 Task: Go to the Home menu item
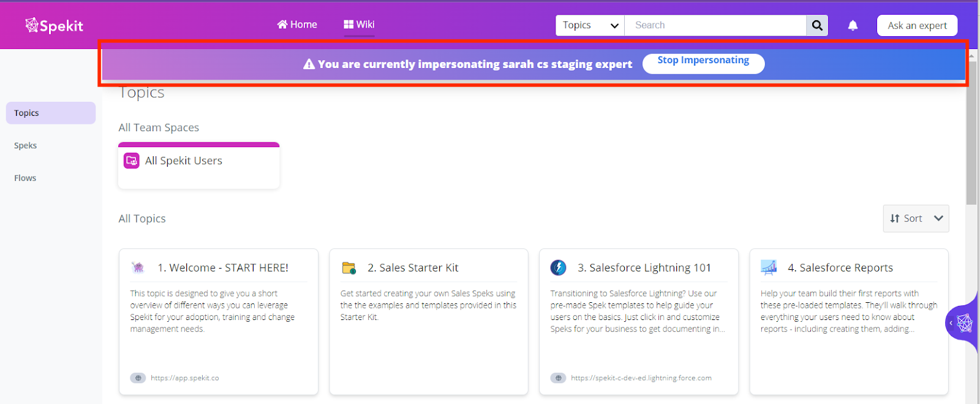pos(297,25)
